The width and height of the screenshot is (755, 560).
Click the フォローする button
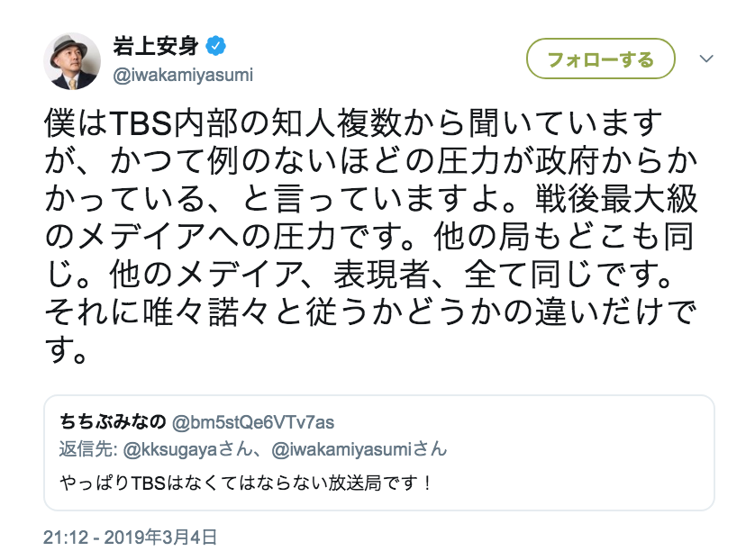click(x=600, y=59)
